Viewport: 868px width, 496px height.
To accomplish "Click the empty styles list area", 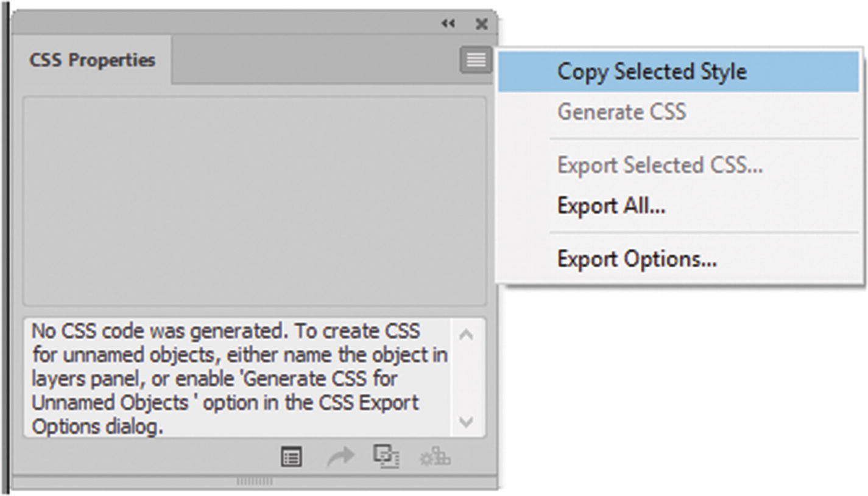I will pyautogui.click(x=254, y=201).
